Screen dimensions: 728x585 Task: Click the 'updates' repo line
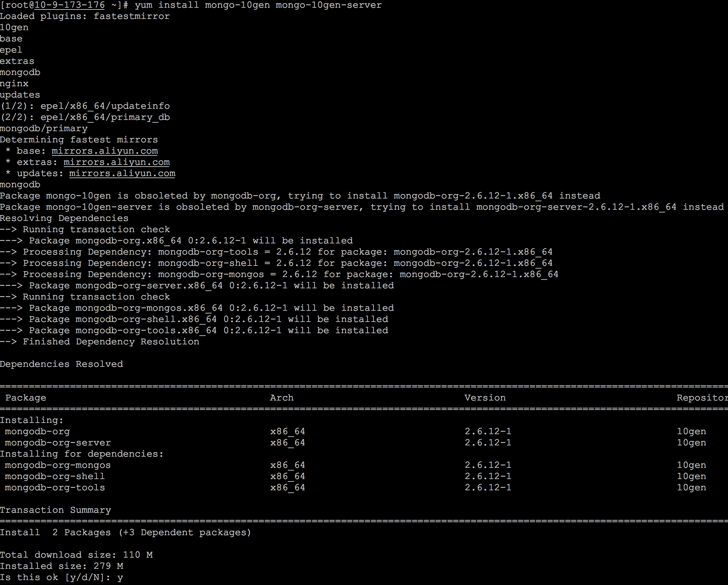tap(20, 95)
